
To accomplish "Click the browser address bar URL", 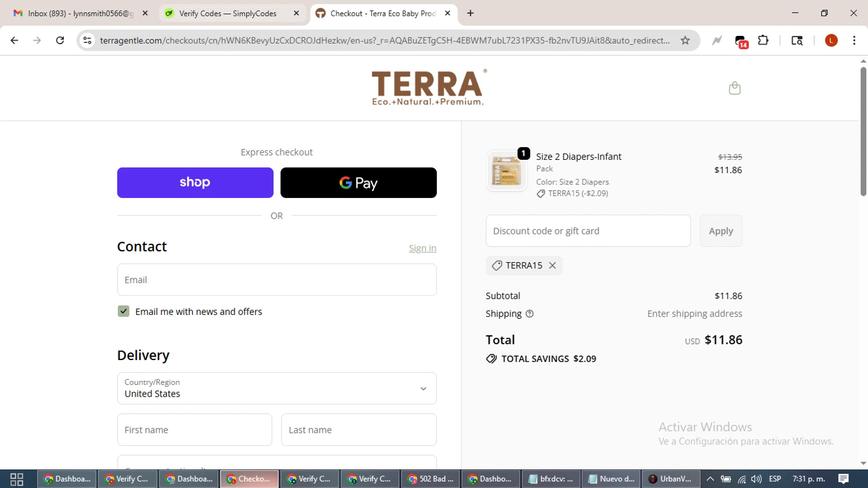I will (x=384, y=41).
